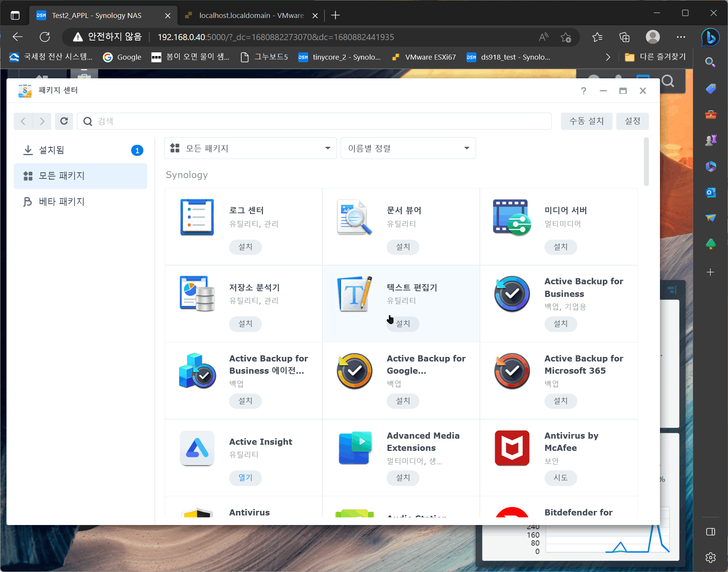
Task: Click the package list vertical scrollbar
Action: (x=646, y=161)
